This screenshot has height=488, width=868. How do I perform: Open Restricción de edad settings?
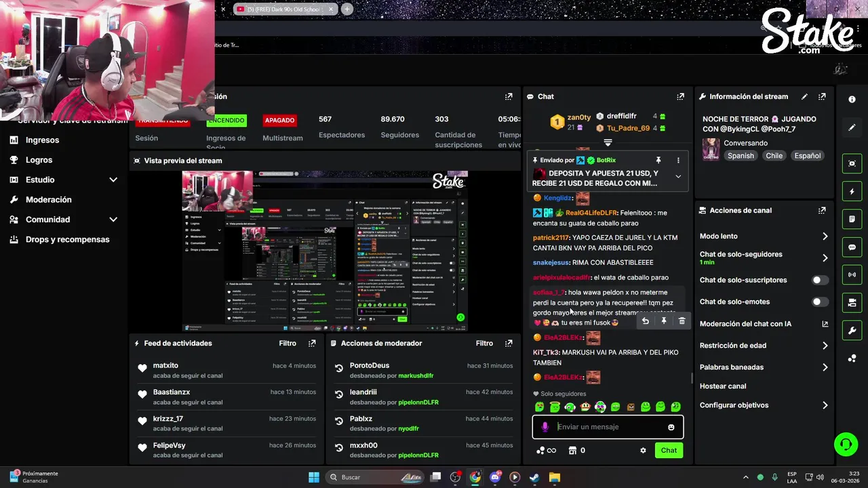coord(764,346)
